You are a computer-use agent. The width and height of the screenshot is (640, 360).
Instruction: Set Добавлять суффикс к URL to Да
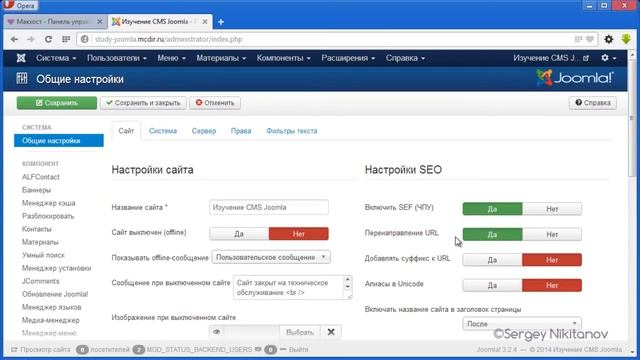point(492,260)
